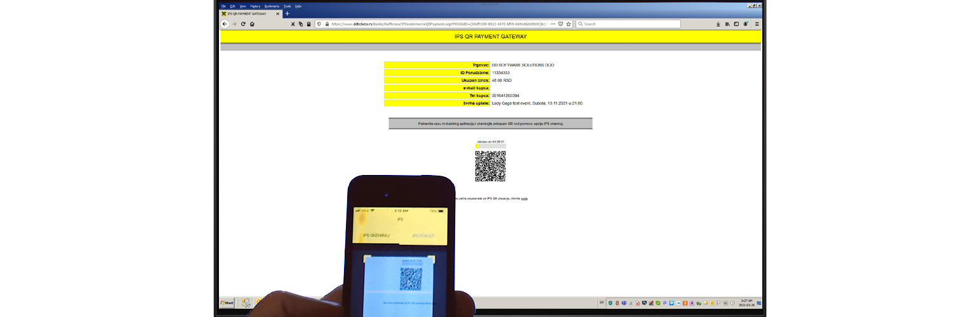
Task: Open page actions three-dots menu in address bar
Action: [x=552, y=24]
